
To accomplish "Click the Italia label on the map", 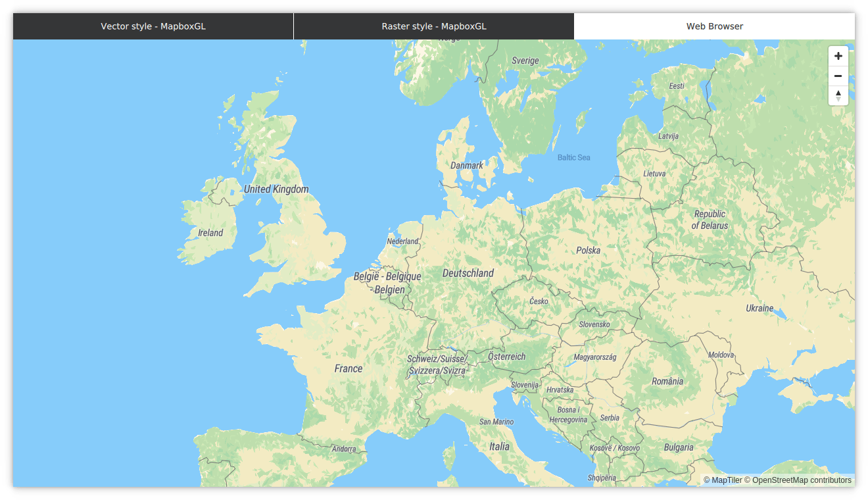I will [498, 446].
